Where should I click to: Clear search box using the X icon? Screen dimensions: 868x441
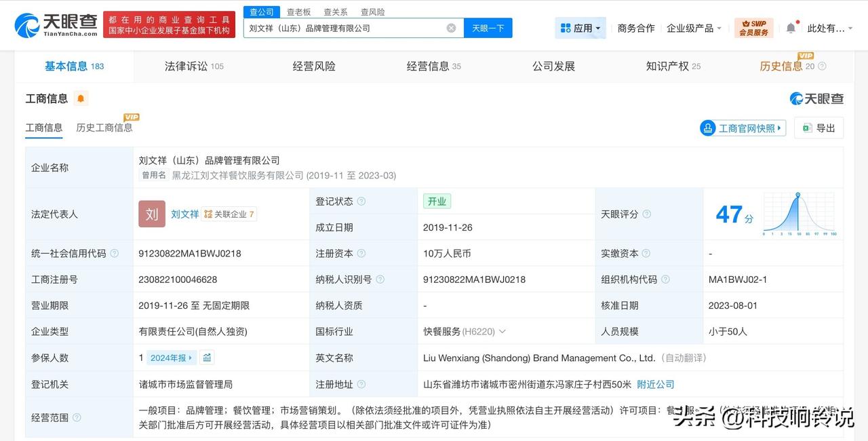[x=450, y=28]
